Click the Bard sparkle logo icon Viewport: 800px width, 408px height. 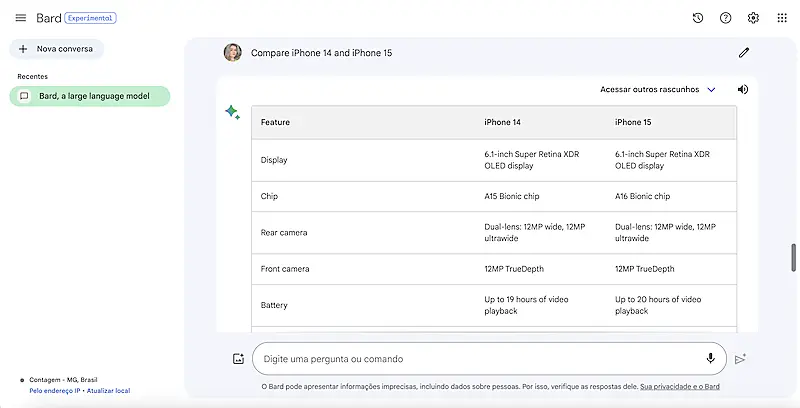(x=233, y=112)
